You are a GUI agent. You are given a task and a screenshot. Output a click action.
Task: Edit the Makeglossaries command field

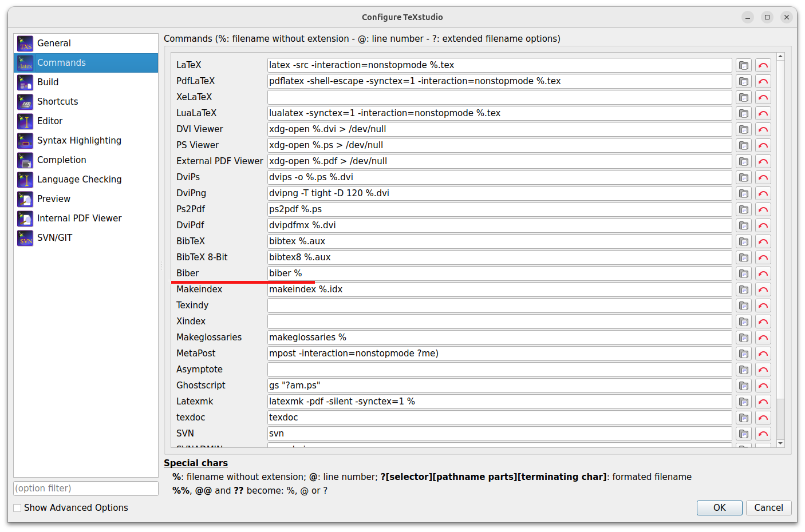(x=499, y=338)
